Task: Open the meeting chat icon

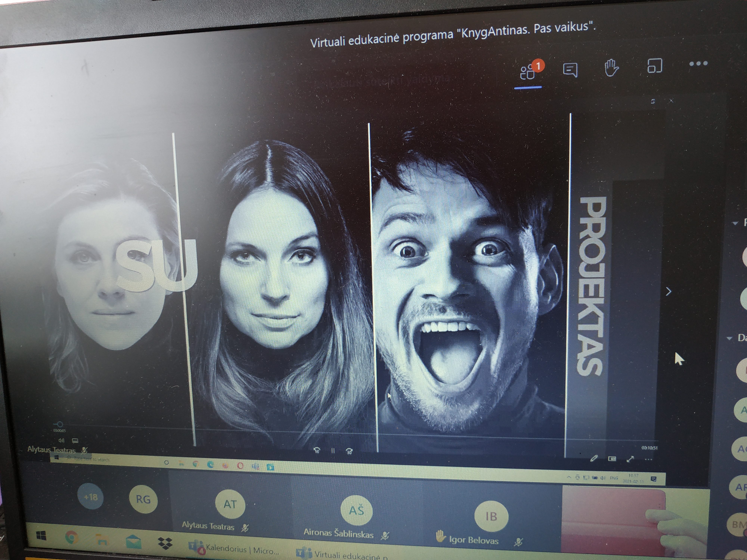Action: tap(570, 70)
